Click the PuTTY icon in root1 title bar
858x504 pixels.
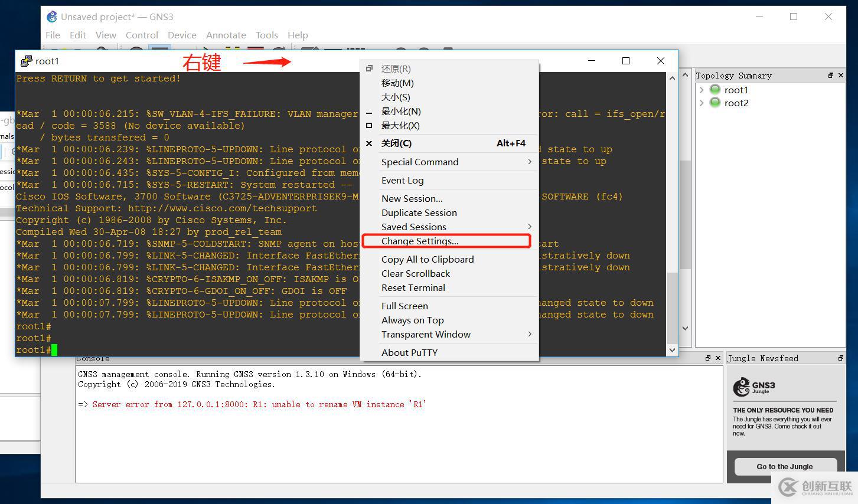pyautogui.click(x=26, y=61)
